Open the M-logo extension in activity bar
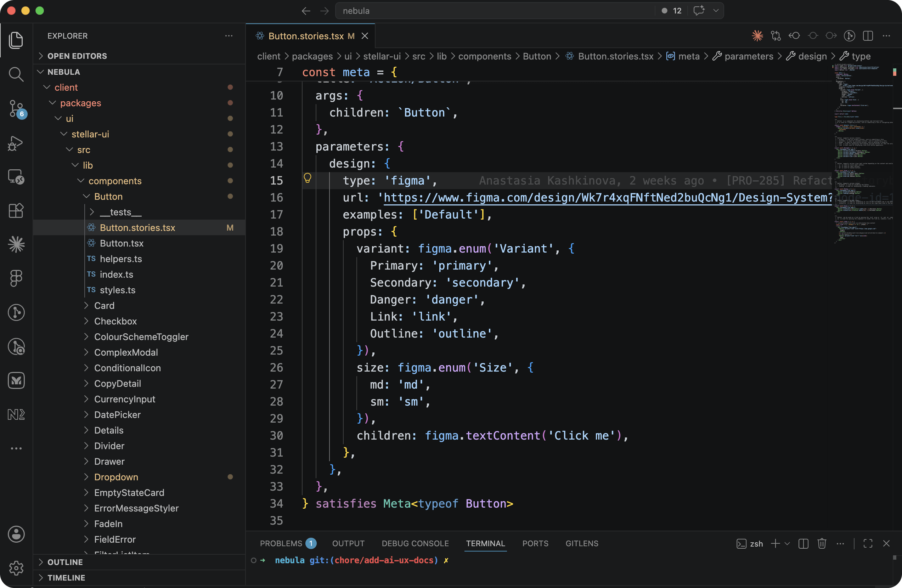 pos(16,380)
